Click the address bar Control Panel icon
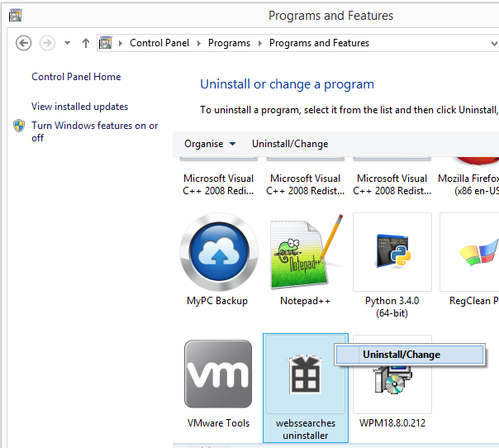Viewport: 499px width, 448px height. [x=106, y=43]
